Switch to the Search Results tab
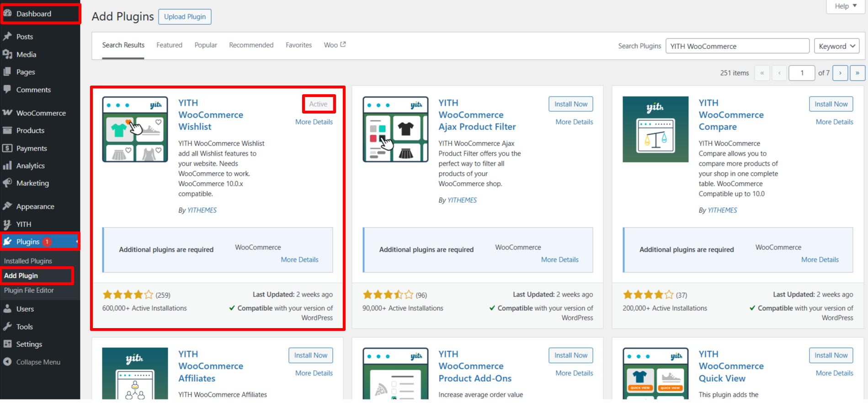 [x=123, y=45]
